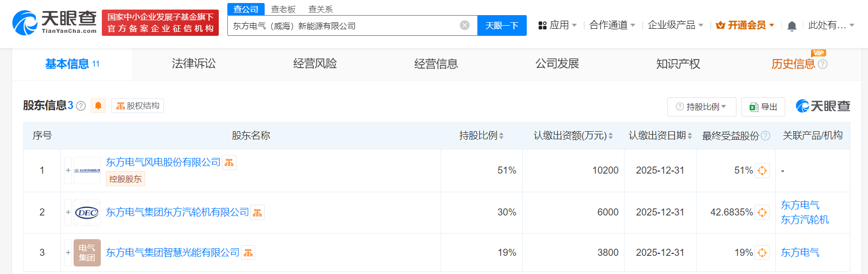Click the 天眼一下 search button

pyautogui.click(x=502, y=26)
